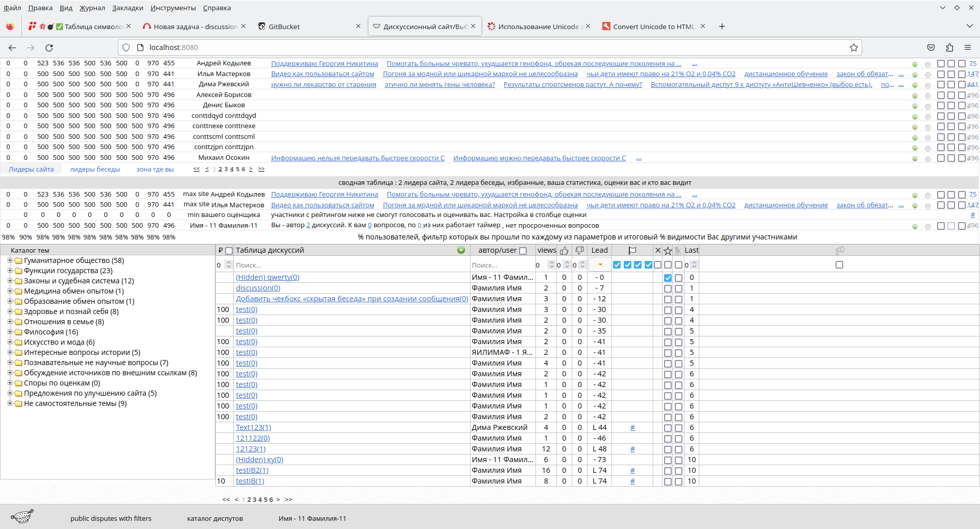Toggle star filter checkbox in filter row
This screenshot has height=529, width=980.
click(668, 265)
